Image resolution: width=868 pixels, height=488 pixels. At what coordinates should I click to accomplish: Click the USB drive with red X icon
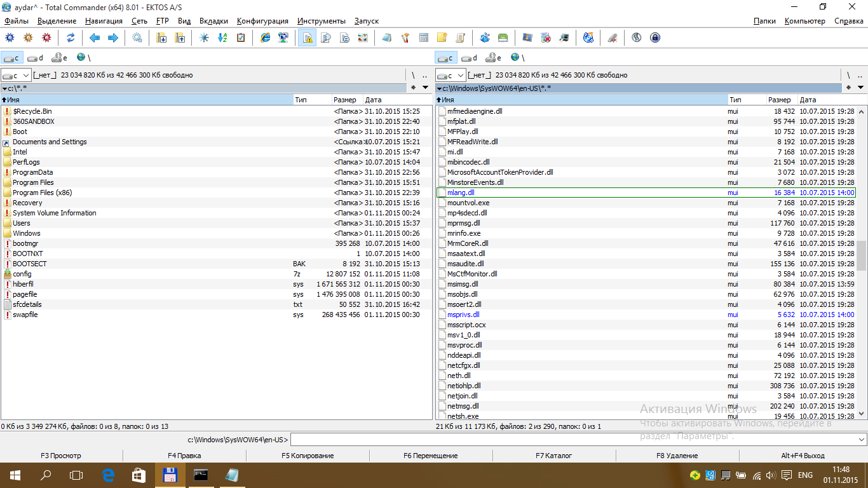612,37
